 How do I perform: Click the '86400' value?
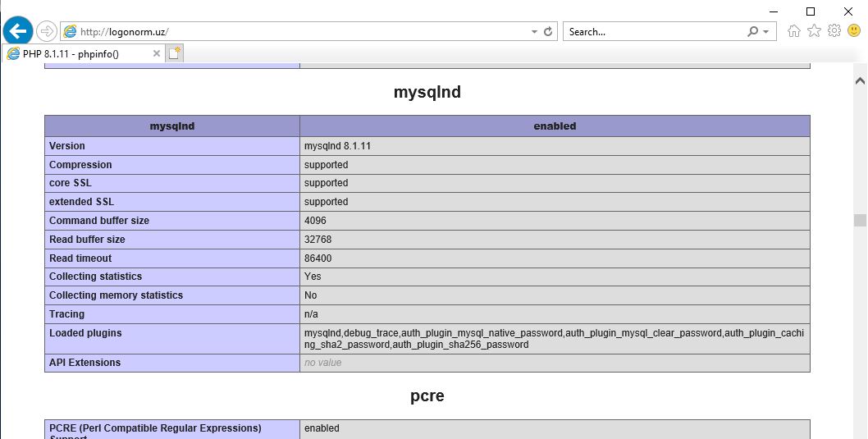point(318,258)
